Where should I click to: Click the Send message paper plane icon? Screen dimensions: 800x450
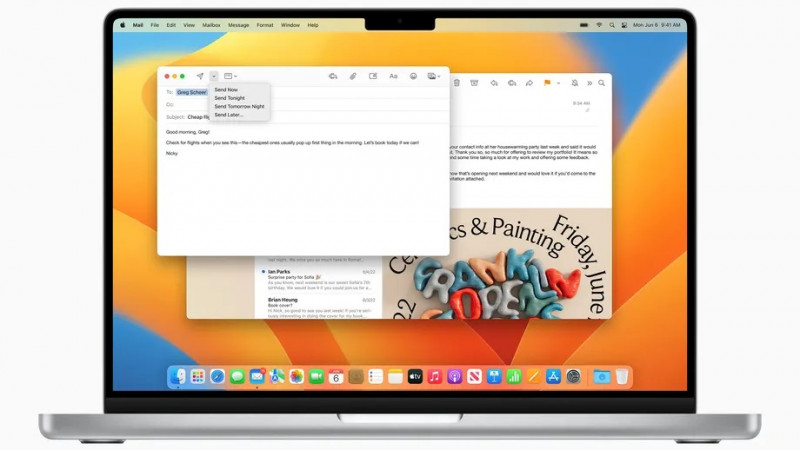[200, 76]
